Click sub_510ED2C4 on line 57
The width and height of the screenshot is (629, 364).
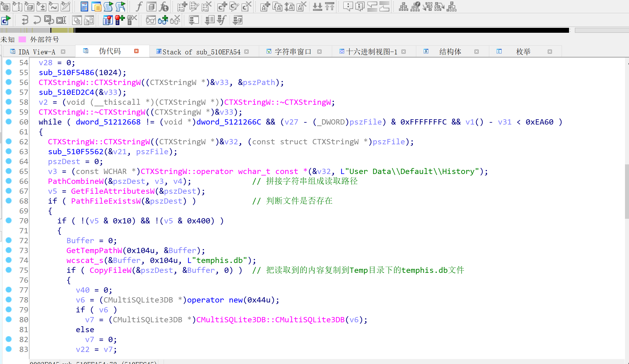[x=66, y=92]
